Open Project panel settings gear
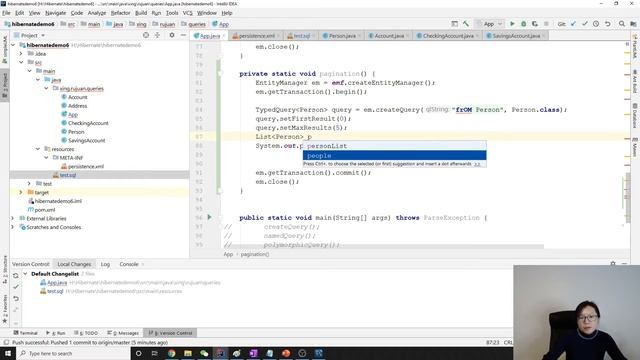Image resolution: width=640 pixels, height=360 pixels. point(172,36)
